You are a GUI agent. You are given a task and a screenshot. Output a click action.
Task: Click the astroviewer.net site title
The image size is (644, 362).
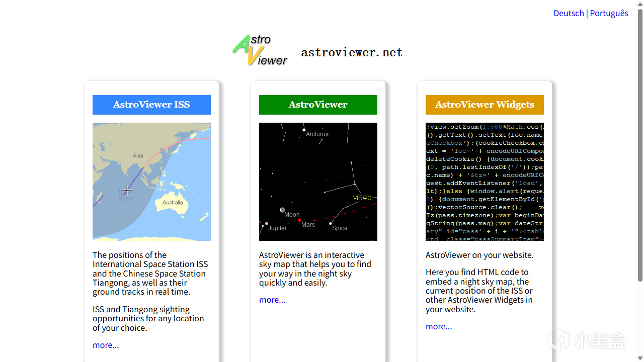tap(352, 52)
